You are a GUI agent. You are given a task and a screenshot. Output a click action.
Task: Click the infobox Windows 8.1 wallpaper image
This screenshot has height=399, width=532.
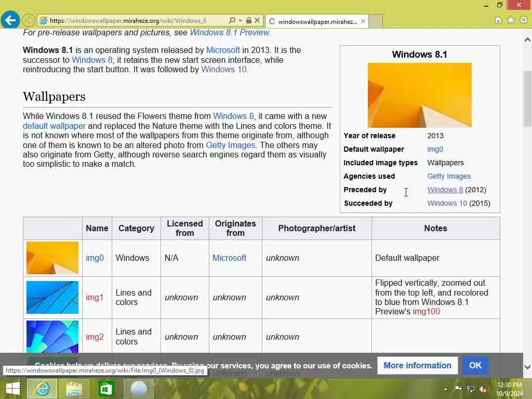(x=420, y=96)
